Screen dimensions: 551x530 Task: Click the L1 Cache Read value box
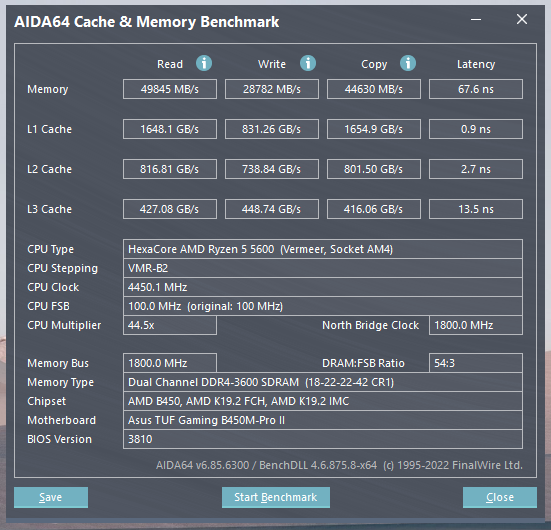[170, 129]
